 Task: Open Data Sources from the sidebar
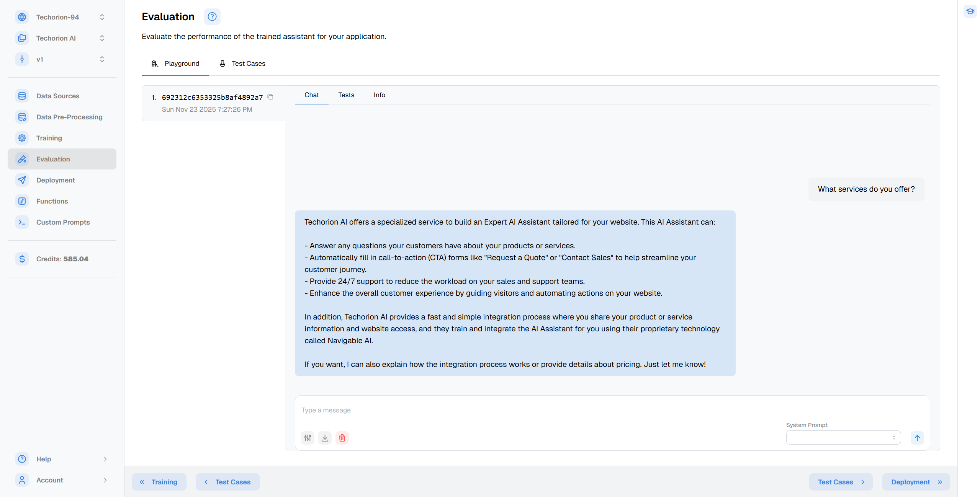(x=58, y=96)
